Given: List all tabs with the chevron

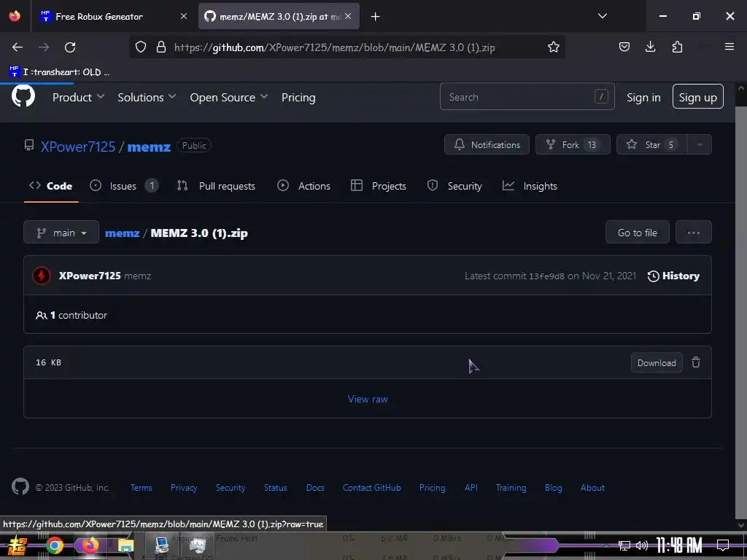Looking at the screenshot, I should [x=602, y=16].
